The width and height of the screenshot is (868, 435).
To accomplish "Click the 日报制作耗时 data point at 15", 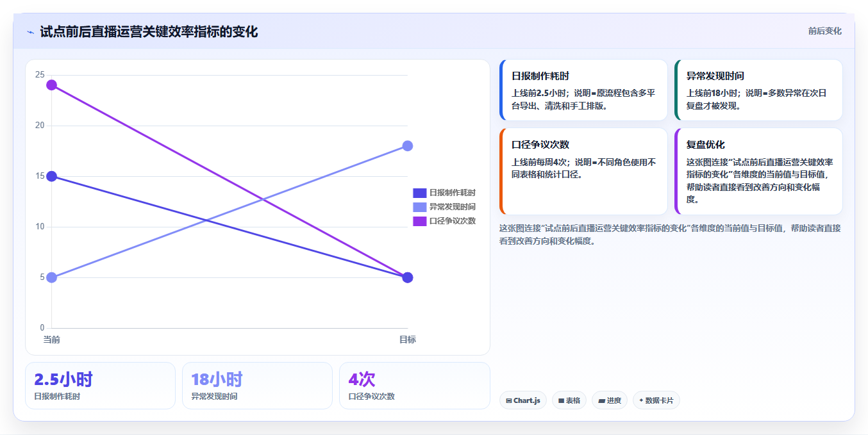I will point(52,176).
